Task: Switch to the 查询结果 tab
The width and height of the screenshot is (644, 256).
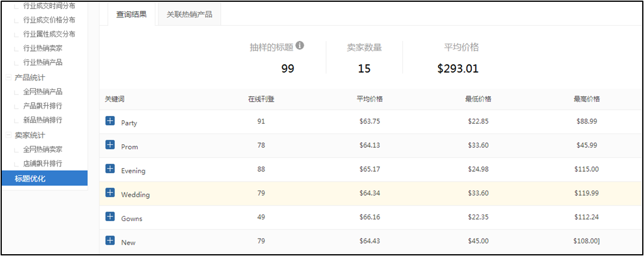Action: pos(131,14)
